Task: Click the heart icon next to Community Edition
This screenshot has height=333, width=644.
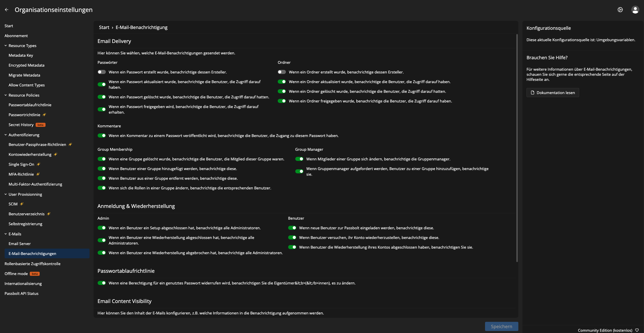Action: (x=637, y=330)
